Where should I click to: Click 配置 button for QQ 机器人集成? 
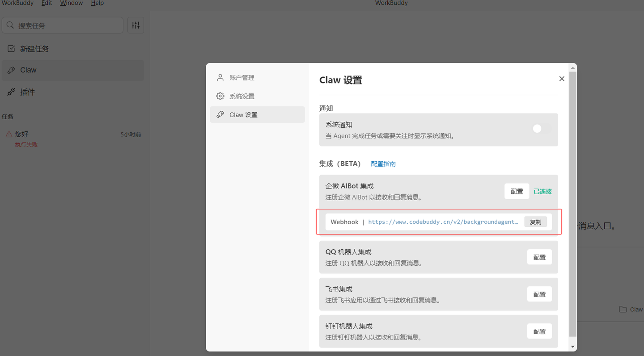539,257
